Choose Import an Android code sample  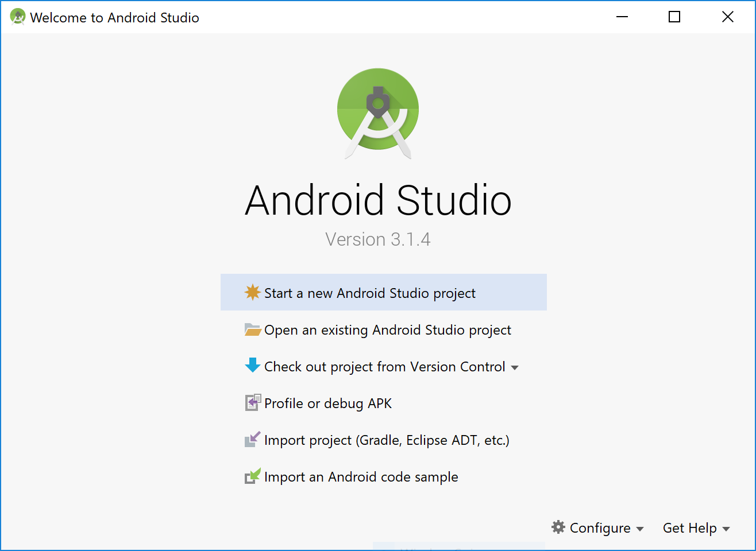pos(361,476)
